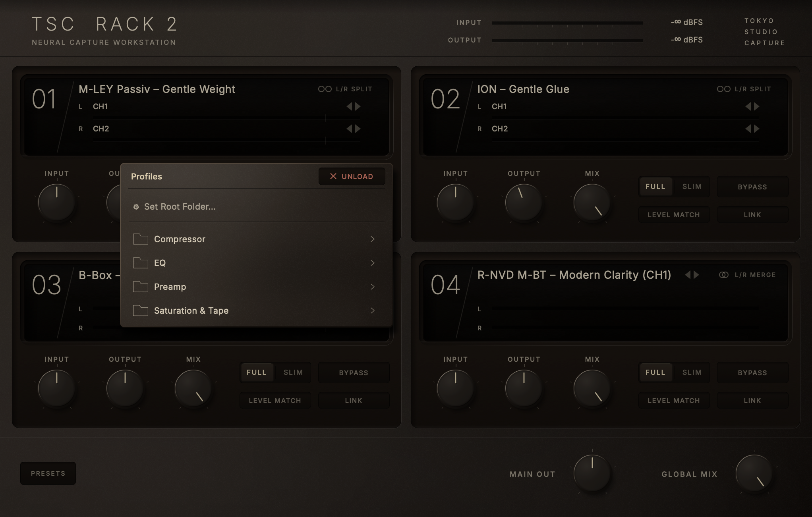This screenshot has width=812, height=517.
Task: Open the Saturation & Tape profiles submenu
Action: click(x=257, y=311)
